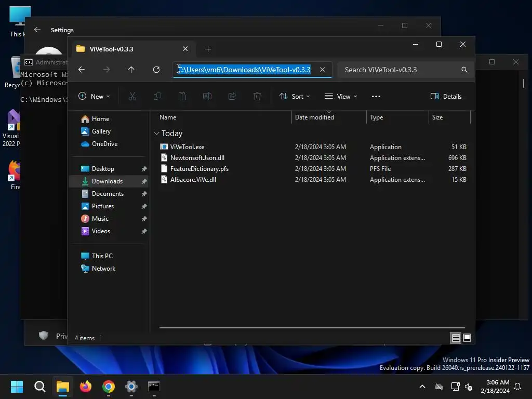The image size is (532, 399).
Task: Sort by Size column header
Action: coord(437,117)
